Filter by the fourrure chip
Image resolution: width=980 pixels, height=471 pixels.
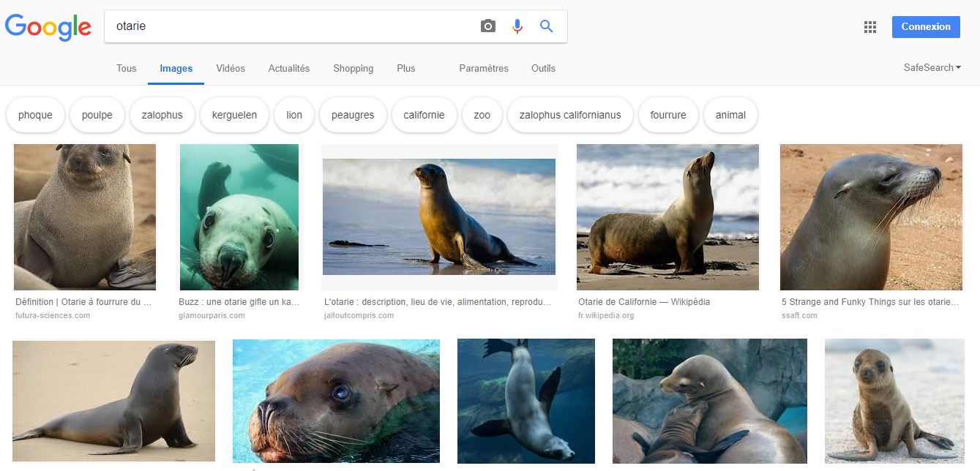tap(667, 115)
